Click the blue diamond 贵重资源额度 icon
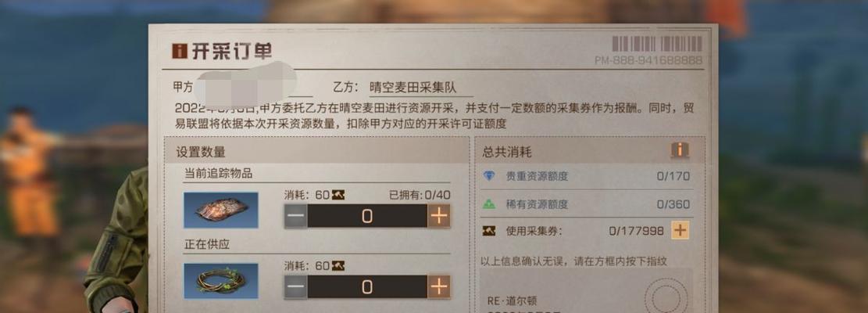This screenshot has width=868, height=313. 489,176
